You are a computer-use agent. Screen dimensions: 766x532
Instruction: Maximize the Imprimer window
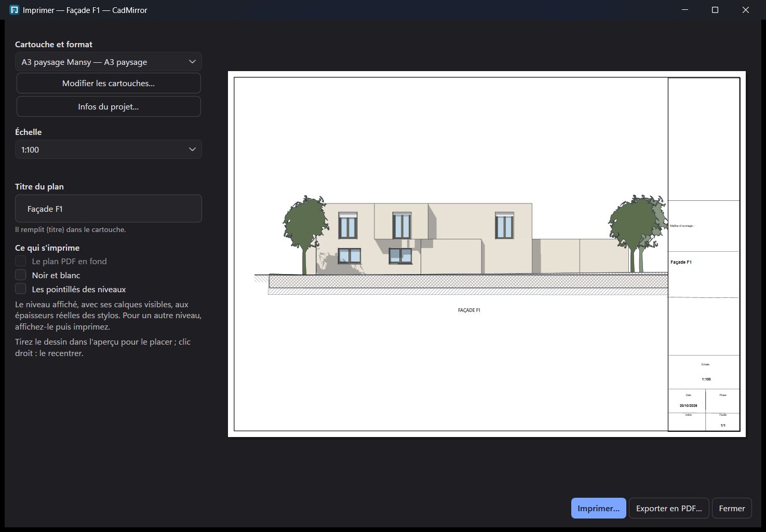(715, 10)
